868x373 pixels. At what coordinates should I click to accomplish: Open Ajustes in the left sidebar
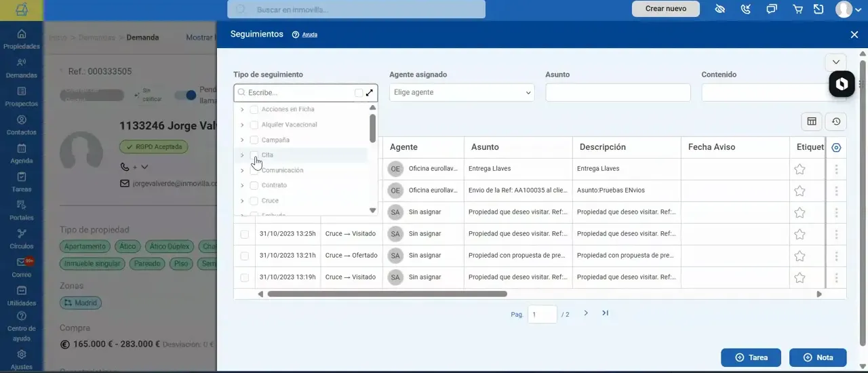21,359
